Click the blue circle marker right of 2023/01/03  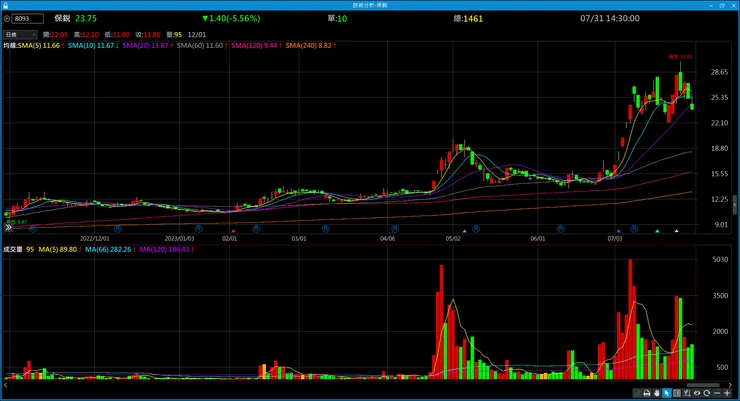[x=199, y=229]
